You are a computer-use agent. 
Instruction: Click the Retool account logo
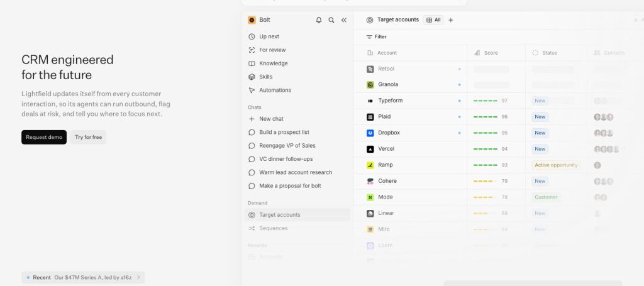pos(370,69)
